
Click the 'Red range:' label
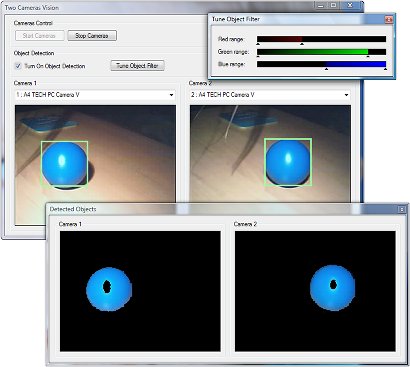click(x=231, y=39)
